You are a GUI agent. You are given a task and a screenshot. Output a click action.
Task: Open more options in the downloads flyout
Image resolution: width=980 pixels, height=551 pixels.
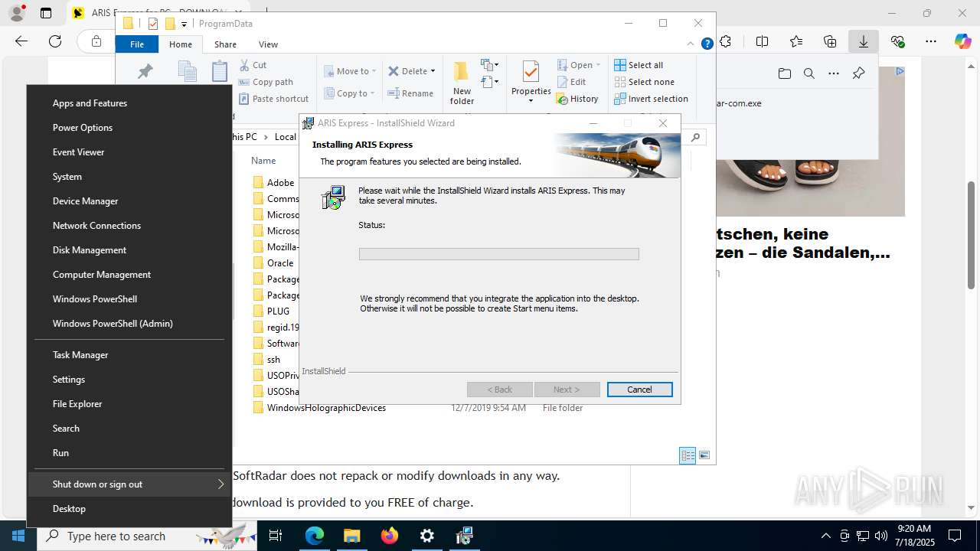[x=834, y=73]
